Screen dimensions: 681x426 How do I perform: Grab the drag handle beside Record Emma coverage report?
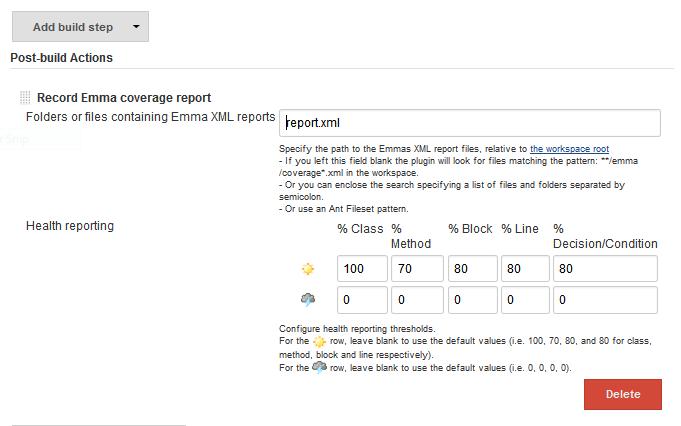click(25, 98)
